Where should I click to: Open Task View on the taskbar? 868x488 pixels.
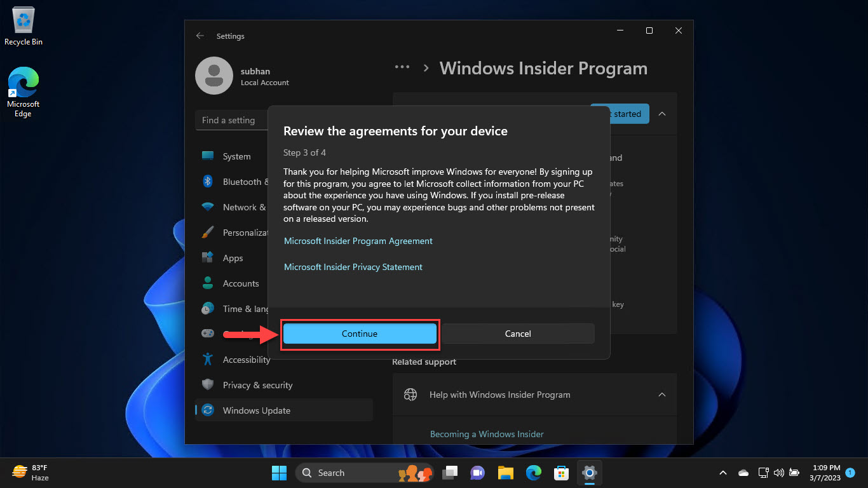451,473
